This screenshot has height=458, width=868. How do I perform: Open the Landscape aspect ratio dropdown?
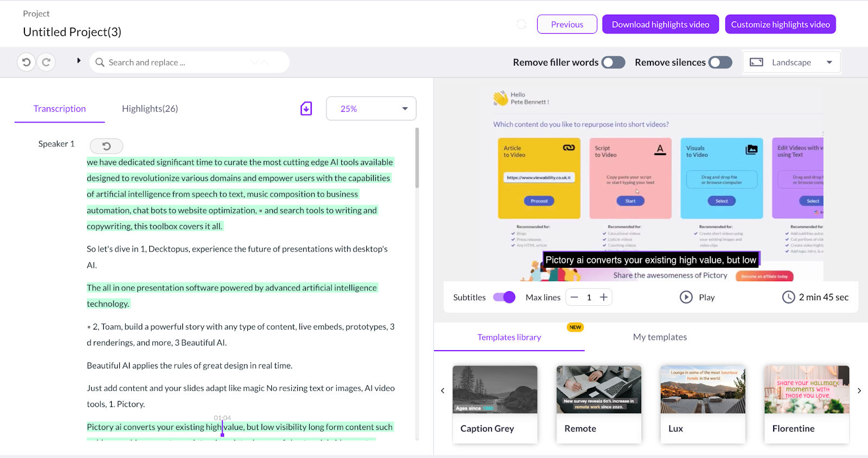(792, 62)
